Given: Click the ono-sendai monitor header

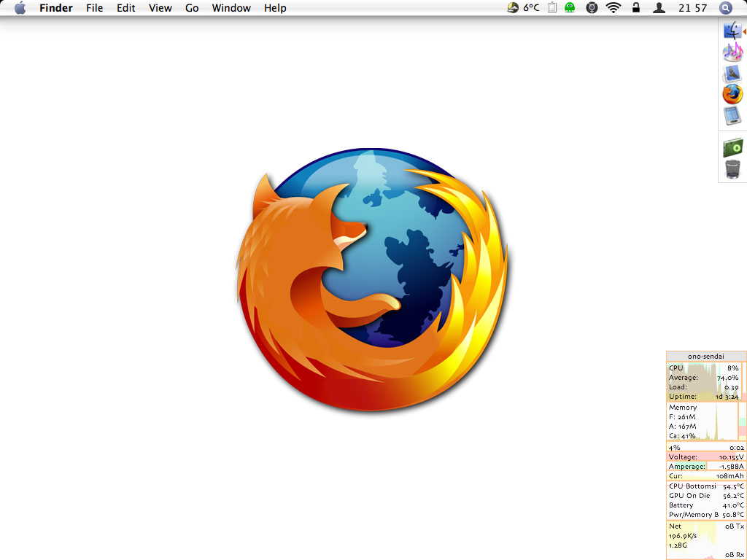Looking at the screenshot, I should click(706, 356).
